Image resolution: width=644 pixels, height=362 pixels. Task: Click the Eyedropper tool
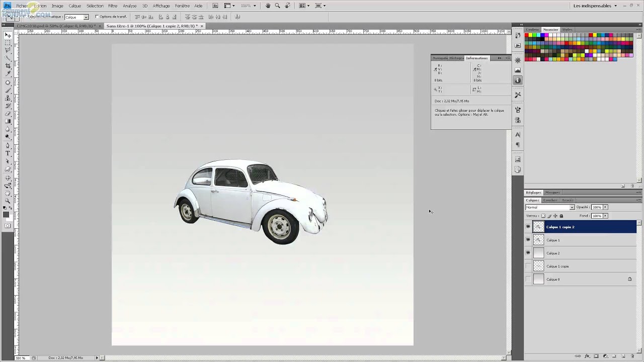[x=8, y=74]
